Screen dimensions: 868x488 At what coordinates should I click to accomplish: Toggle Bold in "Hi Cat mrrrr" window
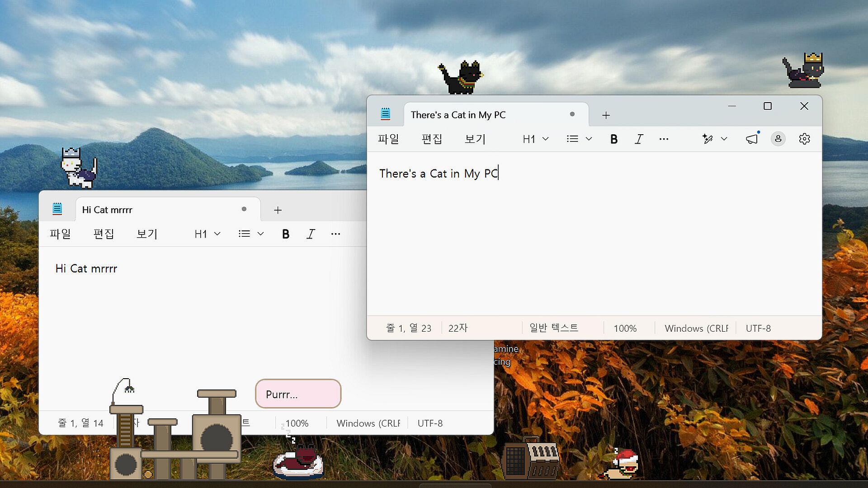click(x=285, y=234)
